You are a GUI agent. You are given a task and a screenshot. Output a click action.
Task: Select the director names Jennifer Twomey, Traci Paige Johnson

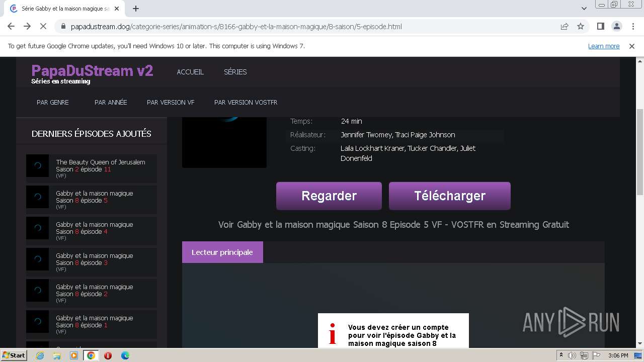point(398,135)
